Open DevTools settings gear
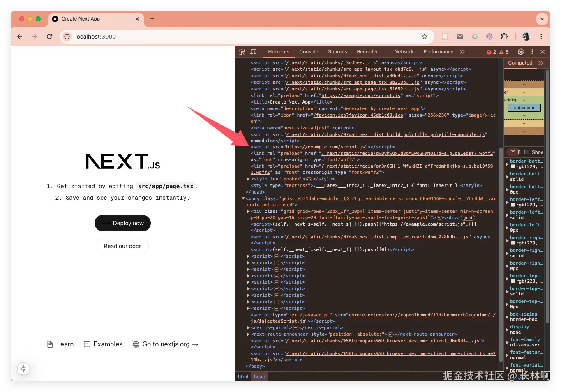Screen dimensions: 561x392 (521, 52)
